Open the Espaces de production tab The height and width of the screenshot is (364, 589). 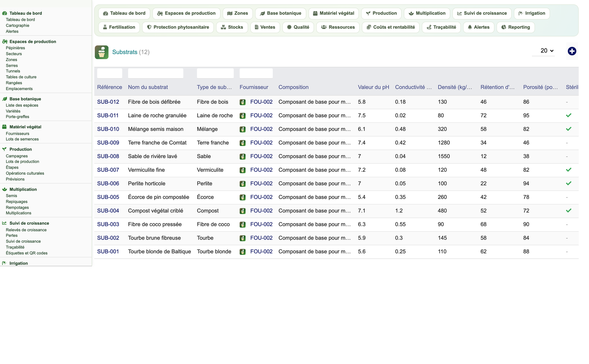tap(186, 13)
